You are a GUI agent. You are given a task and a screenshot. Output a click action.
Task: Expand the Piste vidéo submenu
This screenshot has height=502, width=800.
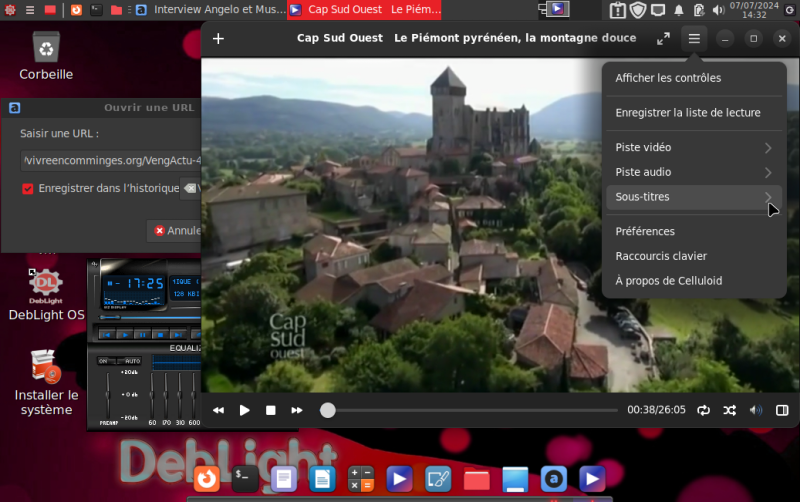tap(694, 147)
